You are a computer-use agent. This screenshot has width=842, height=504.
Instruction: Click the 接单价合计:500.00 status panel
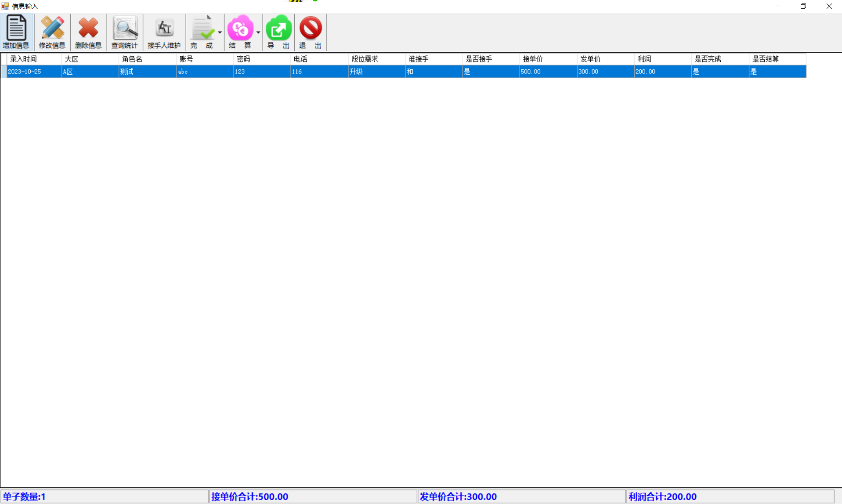(x=313, y=497)
